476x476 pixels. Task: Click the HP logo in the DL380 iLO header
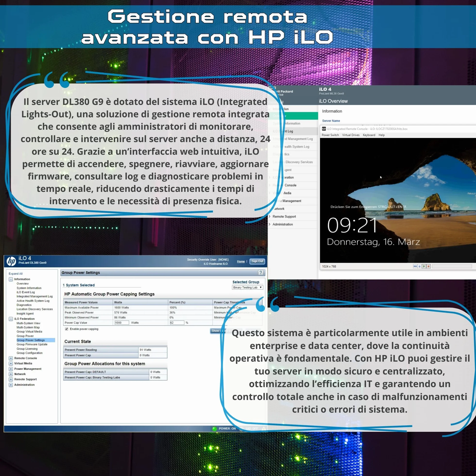tap(11, 261)
